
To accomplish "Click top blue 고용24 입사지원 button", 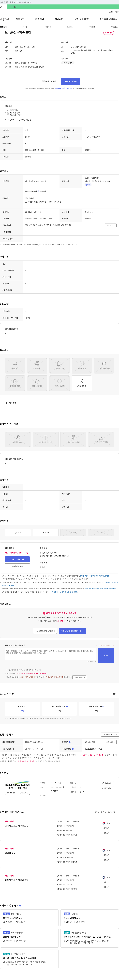I will pos(71,81).
